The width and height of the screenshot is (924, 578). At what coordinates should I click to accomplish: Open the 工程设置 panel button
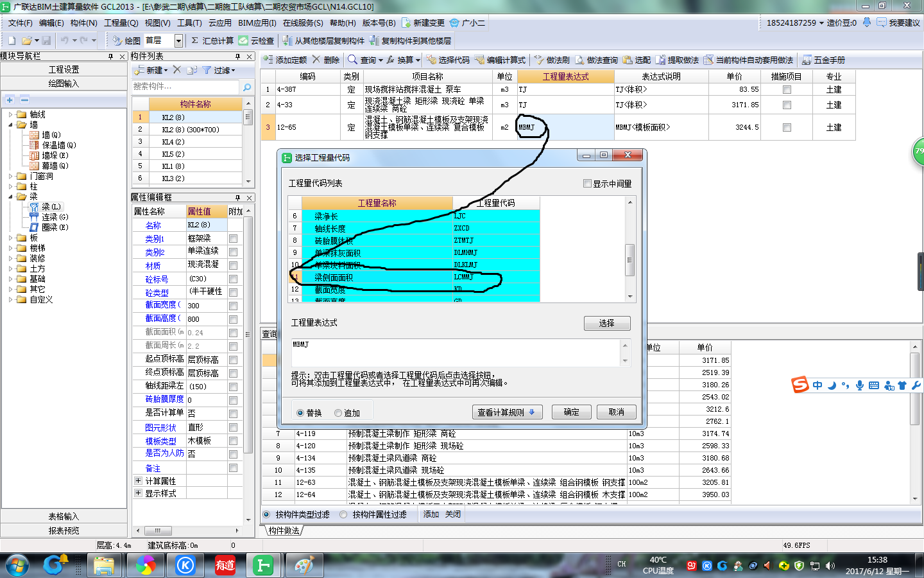[64, 69]
